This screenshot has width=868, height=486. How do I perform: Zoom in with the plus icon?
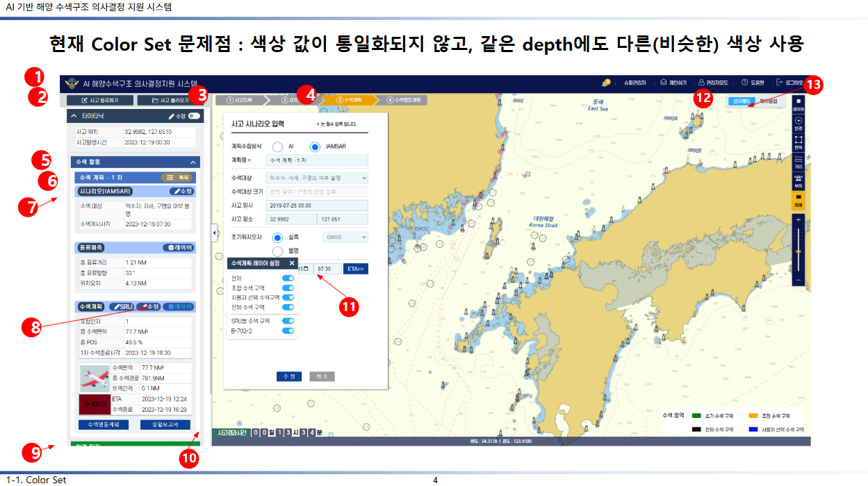point(799,220)
